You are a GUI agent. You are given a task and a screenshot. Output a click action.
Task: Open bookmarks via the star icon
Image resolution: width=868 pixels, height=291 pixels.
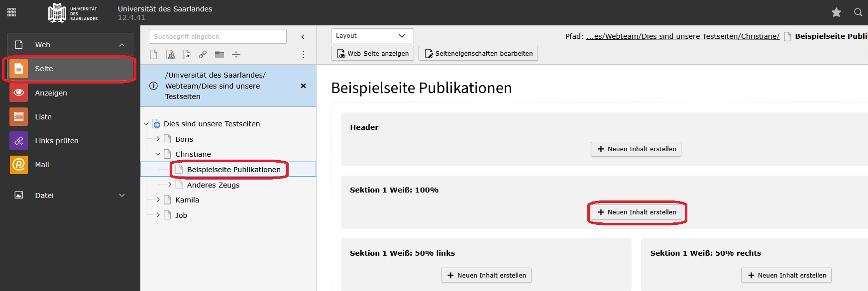[x=836, y=12]
